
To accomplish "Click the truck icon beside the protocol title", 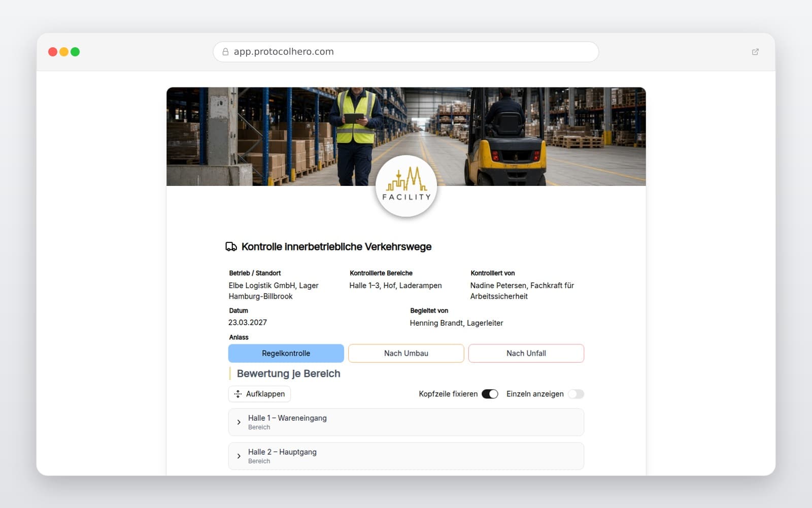I will [x=231, y=247].
